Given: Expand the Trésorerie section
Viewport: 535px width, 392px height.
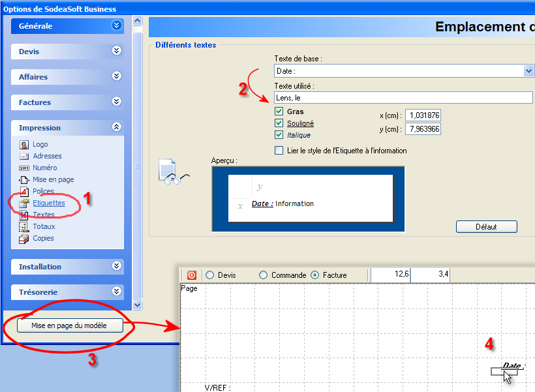Looking at the screenshot, I should point(116,292).
